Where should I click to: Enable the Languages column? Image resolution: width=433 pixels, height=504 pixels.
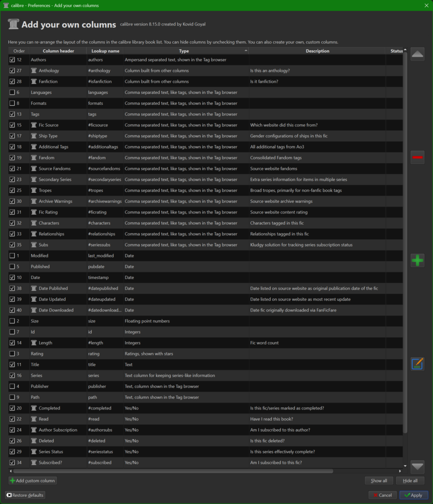(12, 92)
